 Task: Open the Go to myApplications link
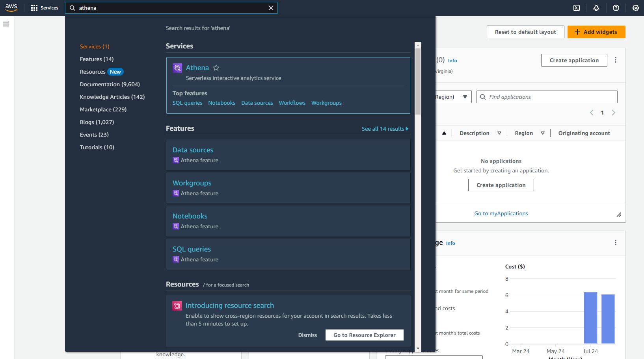tap(501, 213)
